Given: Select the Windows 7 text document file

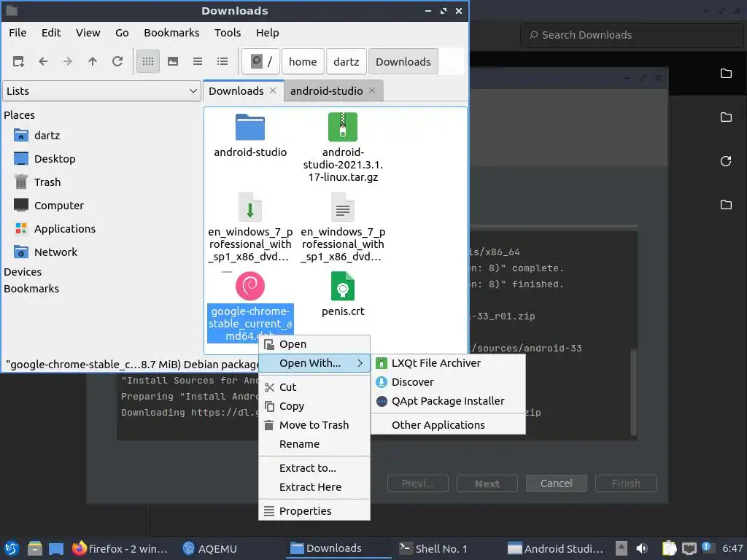Looking at the screenshot, I should click(x=343, y=206).
